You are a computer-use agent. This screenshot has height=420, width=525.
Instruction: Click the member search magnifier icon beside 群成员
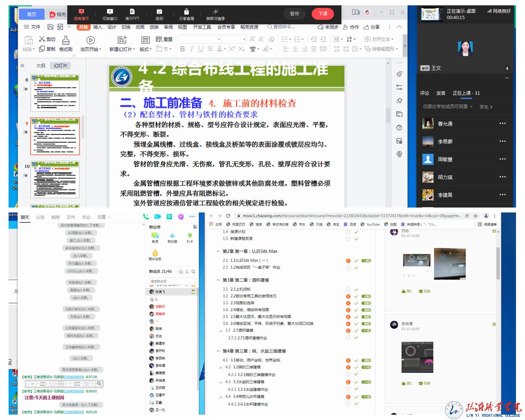coord(194,272)
